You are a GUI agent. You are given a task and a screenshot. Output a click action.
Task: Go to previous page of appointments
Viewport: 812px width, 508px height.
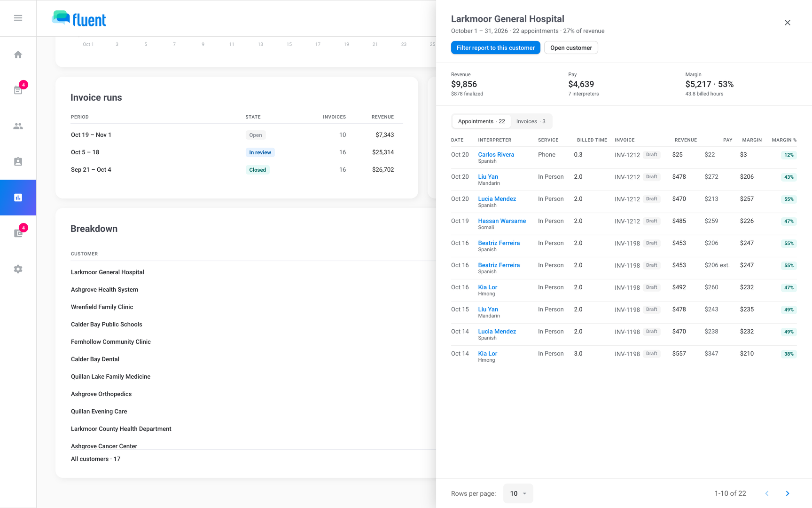tap(767, 493)
